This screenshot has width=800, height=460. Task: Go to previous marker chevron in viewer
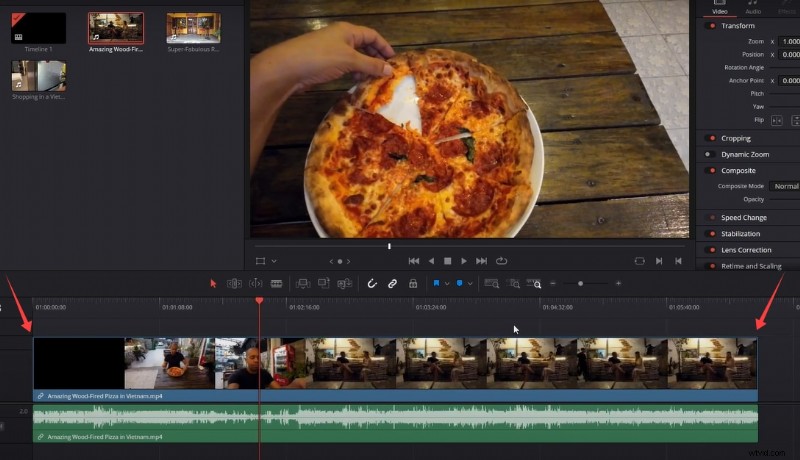331,262
